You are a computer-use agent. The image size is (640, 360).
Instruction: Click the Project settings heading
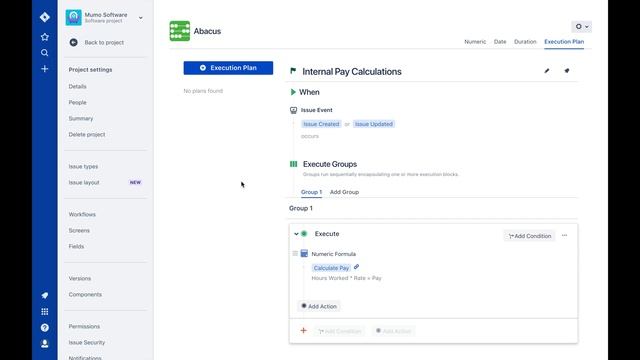(90, 70)
